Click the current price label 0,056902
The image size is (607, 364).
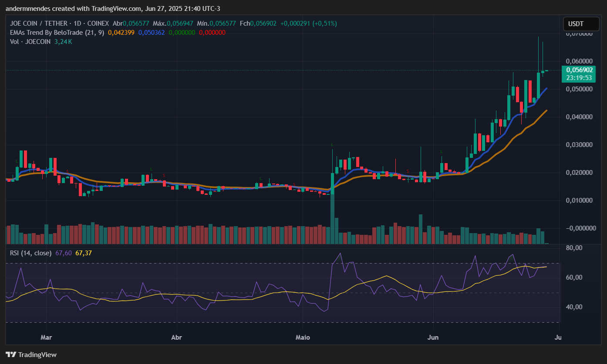(x=579, y=70)
